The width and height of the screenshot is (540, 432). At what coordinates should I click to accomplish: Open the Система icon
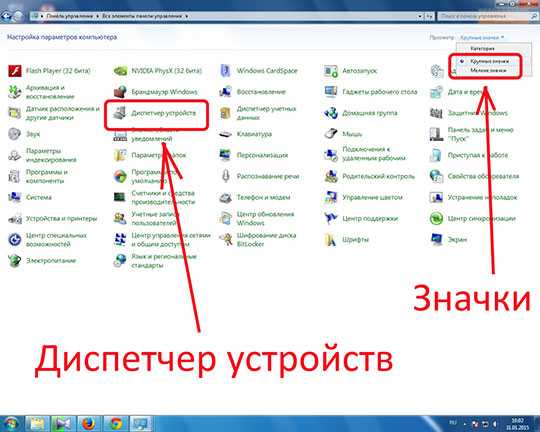coord(15,197)
